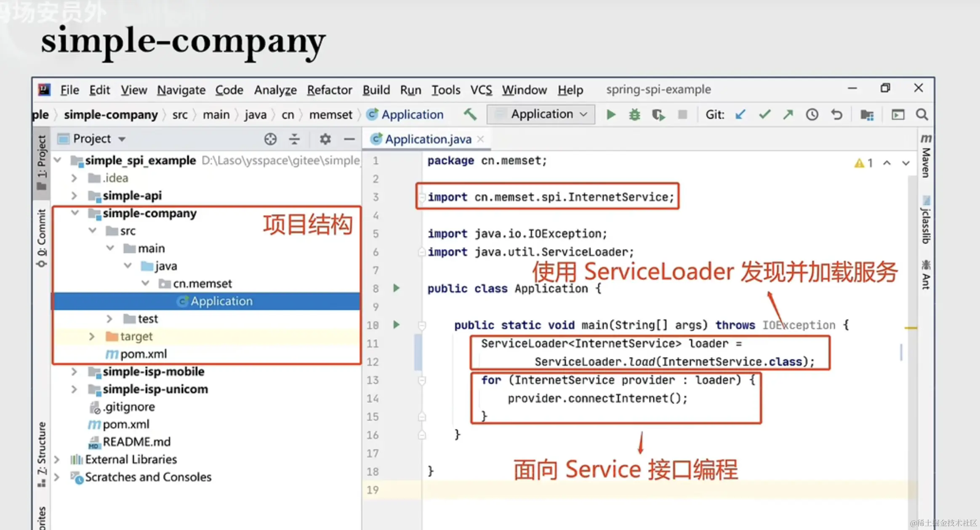
Task: Click simple-company in the breadcrumb bar
Action: [111, 115]
